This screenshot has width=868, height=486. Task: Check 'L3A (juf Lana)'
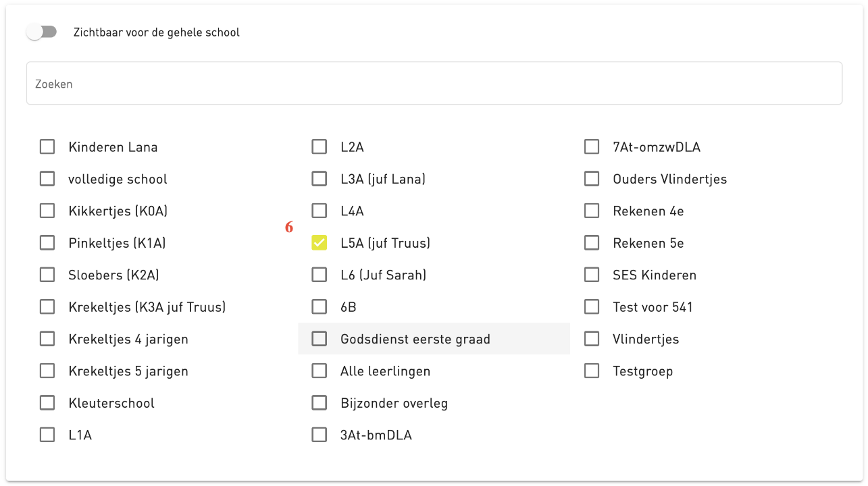319,178
